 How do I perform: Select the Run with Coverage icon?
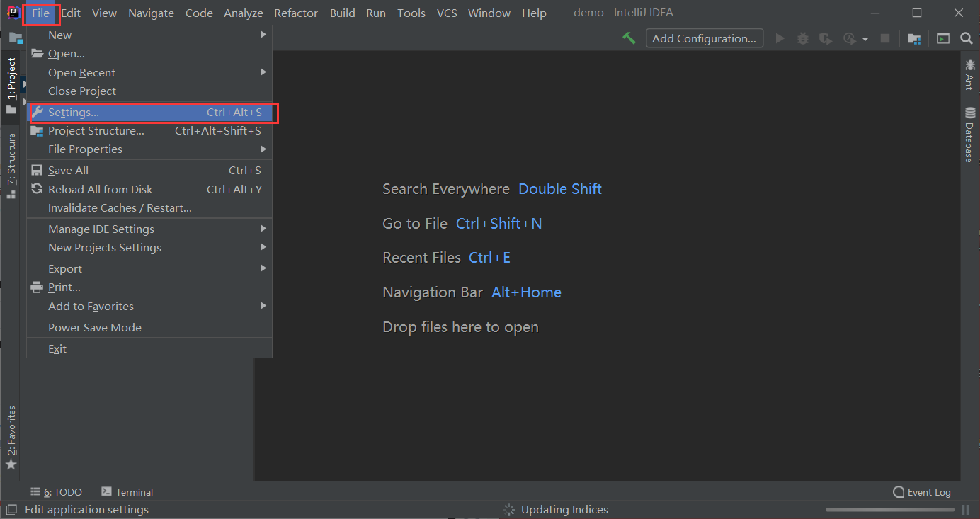[x=826, y=38]
